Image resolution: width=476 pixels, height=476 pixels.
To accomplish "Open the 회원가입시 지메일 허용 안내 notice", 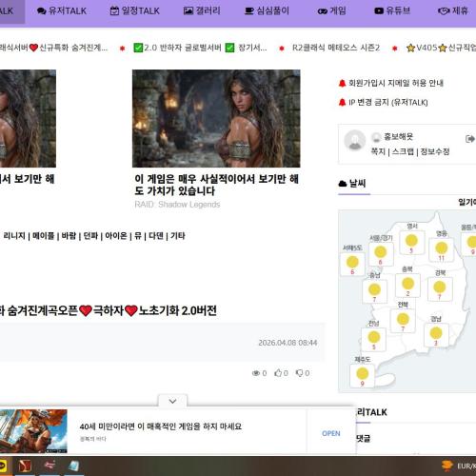I will (x=396, y=83).
